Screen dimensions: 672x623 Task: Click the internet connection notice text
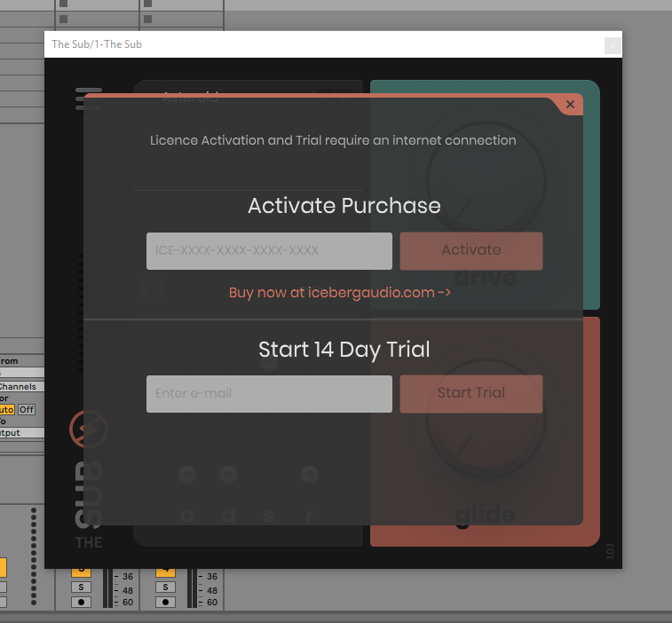(x=333, y=140)
